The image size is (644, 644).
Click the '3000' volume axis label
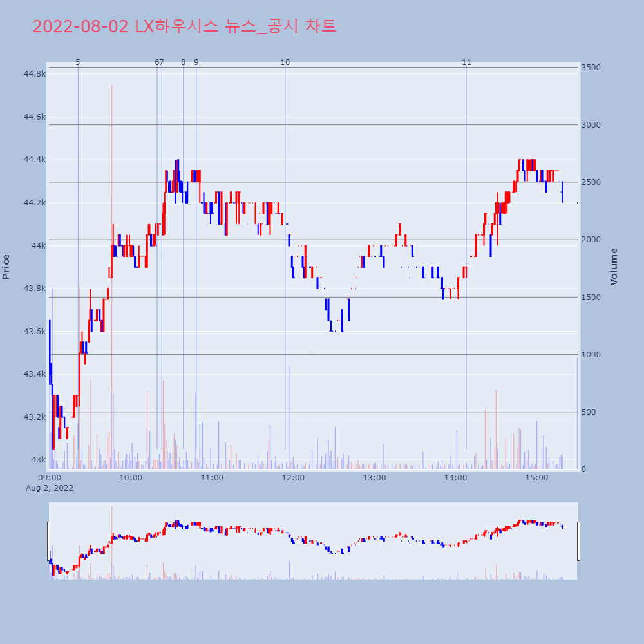(x=591, y=125)
